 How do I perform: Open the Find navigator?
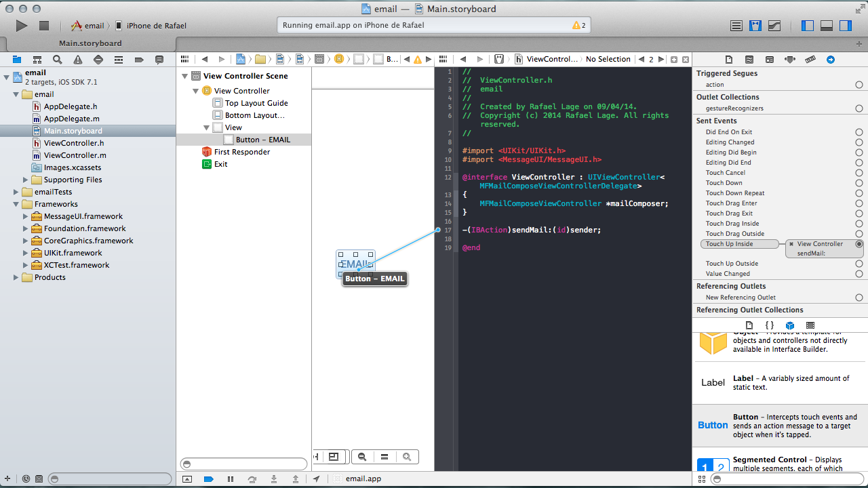pyautogui.click(x=58, y=60)
